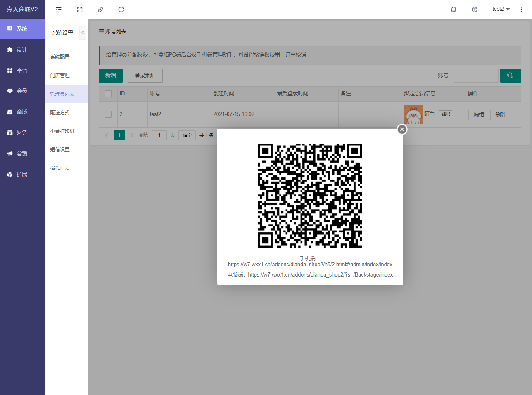Image resolution: width=532 pixels, height=395 pixels.
Task: Open the 财务 sidebar section
Action: [x=22, y=132]
